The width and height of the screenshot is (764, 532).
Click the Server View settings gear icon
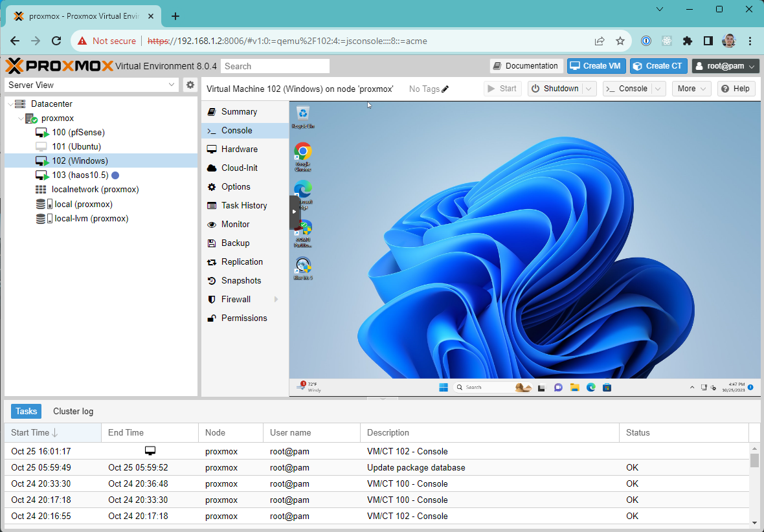(x=190, y=85)
